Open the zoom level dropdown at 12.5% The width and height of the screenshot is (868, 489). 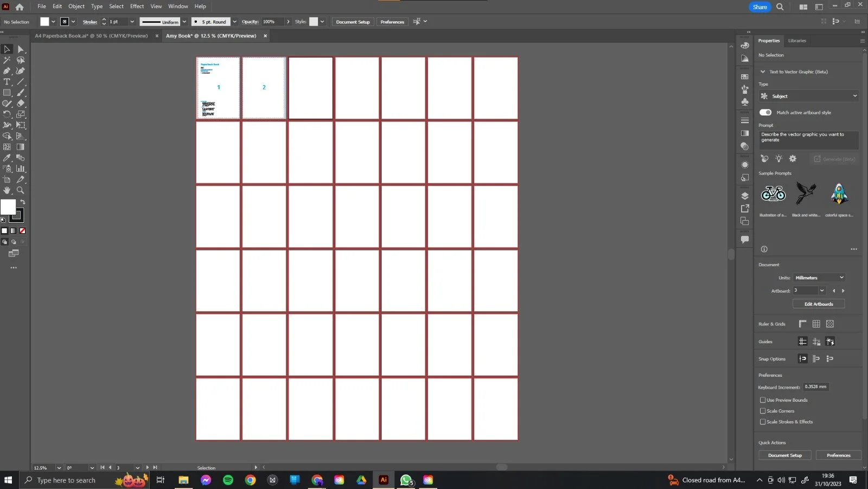[59, 467]
